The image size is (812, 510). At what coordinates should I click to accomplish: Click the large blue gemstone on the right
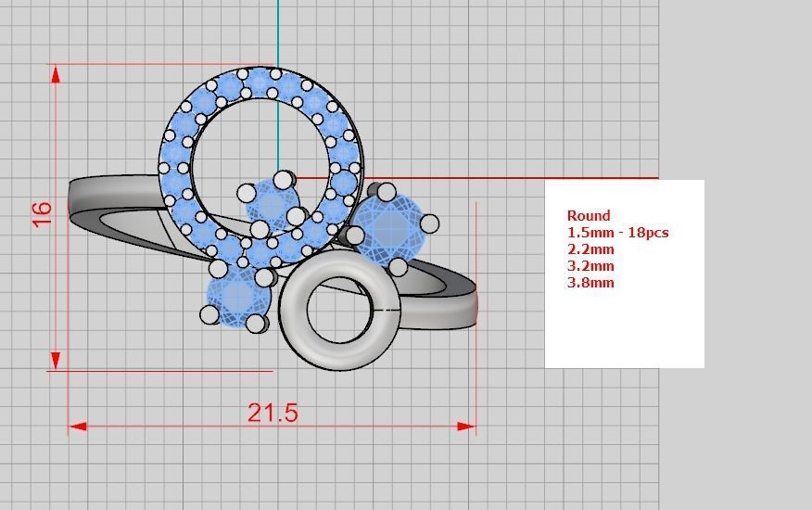coord(391,228)
